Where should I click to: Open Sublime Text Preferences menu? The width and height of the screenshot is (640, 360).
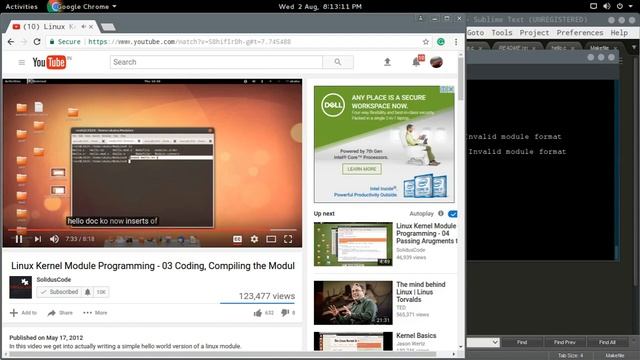click(580, 33)
